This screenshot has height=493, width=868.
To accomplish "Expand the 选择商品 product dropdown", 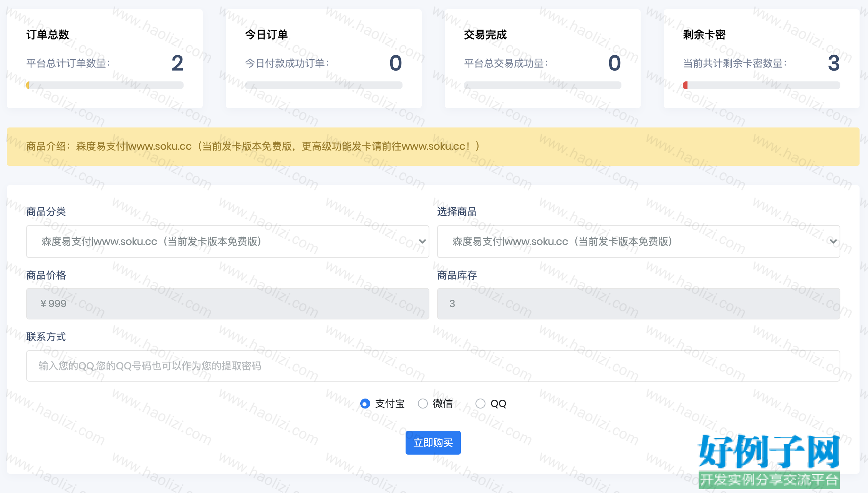I will tap(639, 242).
